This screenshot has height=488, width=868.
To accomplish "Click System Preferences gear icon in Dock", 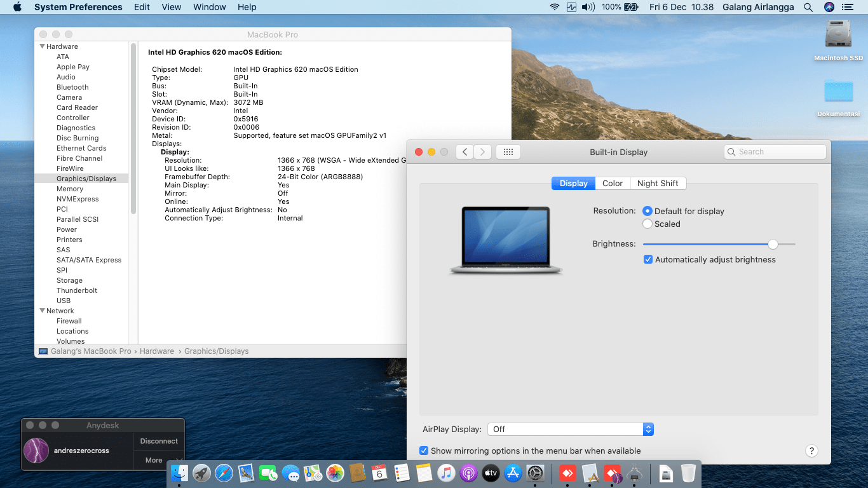I will [535, 473].
